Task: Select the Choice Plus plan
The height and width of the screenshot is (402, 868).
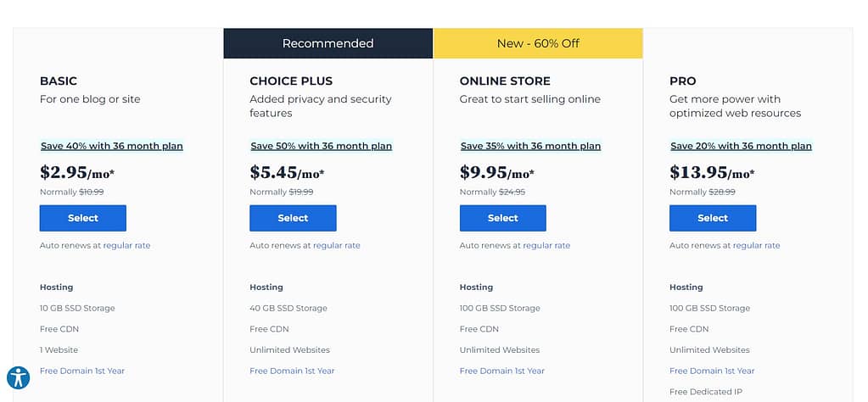Action: tap(293, 218)
